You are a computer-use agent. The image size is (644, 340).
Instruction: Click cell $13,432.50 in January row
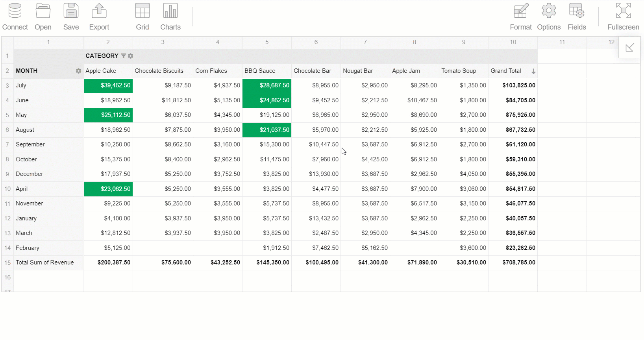click(316, 218)
